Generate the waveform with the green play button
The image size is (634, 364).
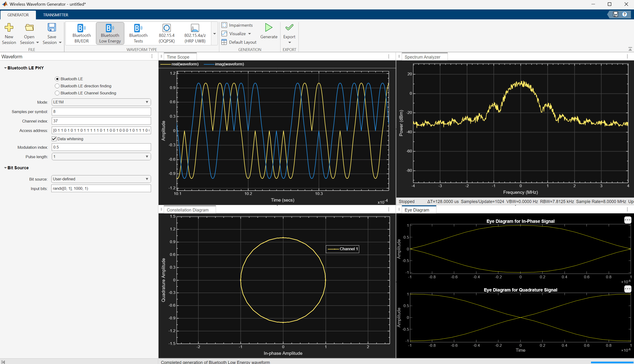click(x=269, y=27)
